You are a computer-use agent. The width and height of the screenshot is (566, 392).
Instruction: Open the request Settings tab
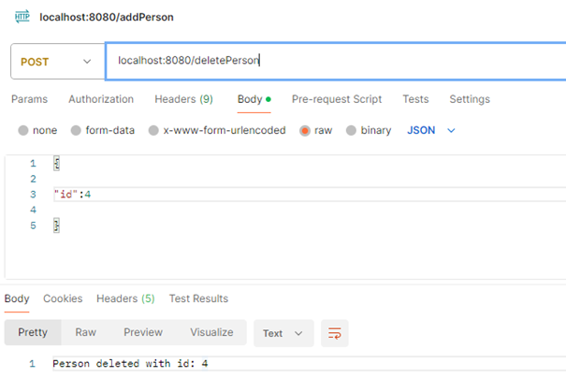pos(470,99)
